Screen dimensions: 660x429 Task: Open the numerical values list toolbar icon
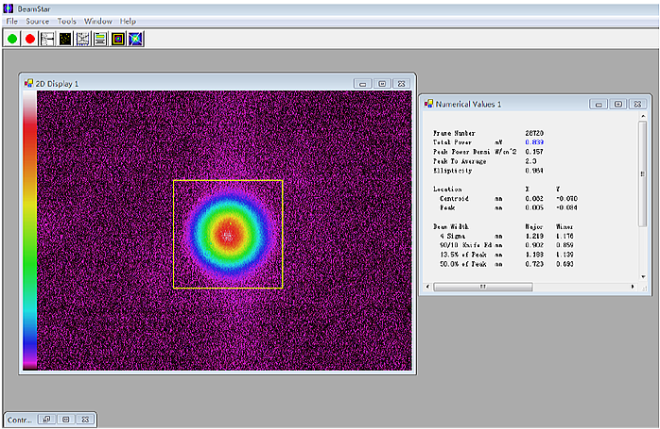(100, 38)
